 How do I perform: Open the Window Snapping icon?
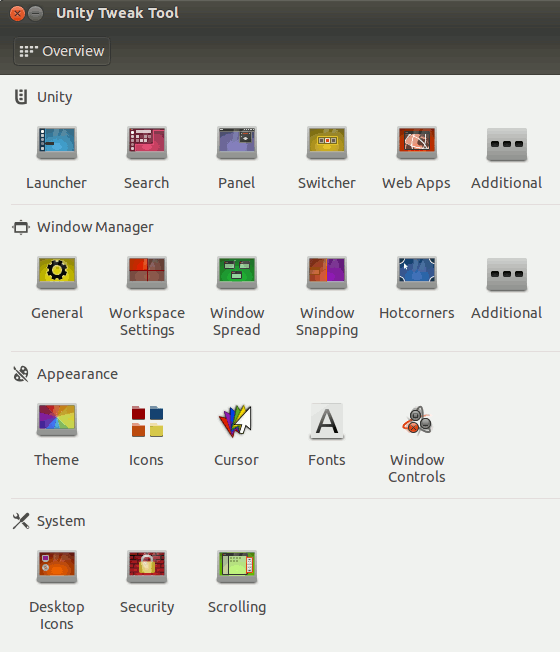pyautogui.click(x=327, y=273)
